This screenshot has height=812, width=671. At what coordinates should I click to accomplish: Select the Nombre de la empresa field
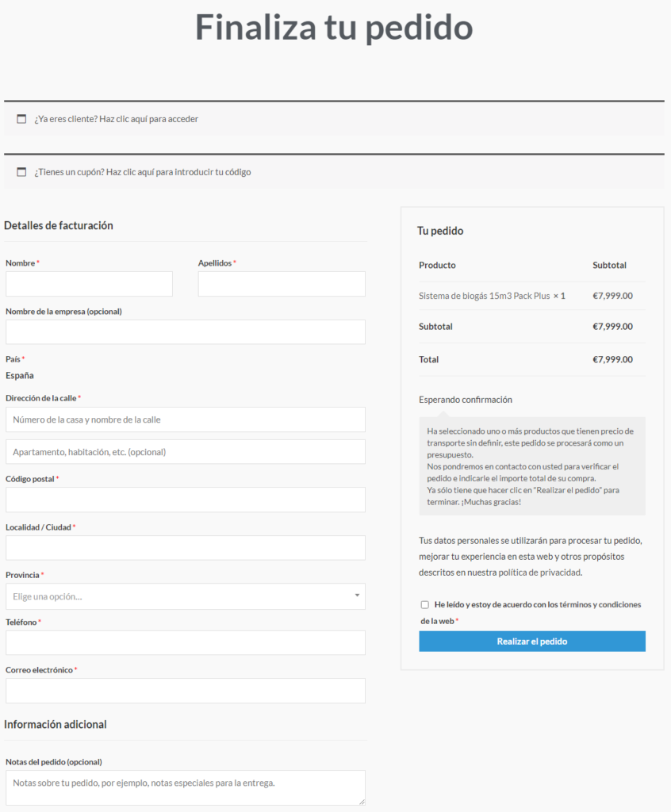click(185, 332)
